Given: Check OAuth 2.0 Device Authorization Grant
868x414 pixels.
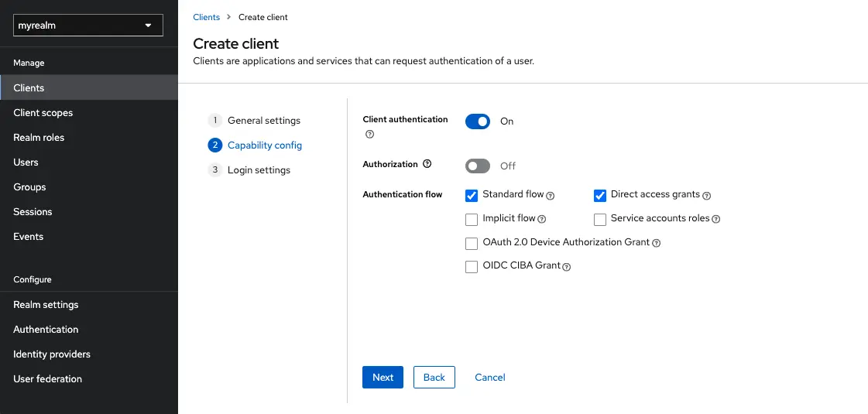Looking at the screenshot, I should [472, 244].
